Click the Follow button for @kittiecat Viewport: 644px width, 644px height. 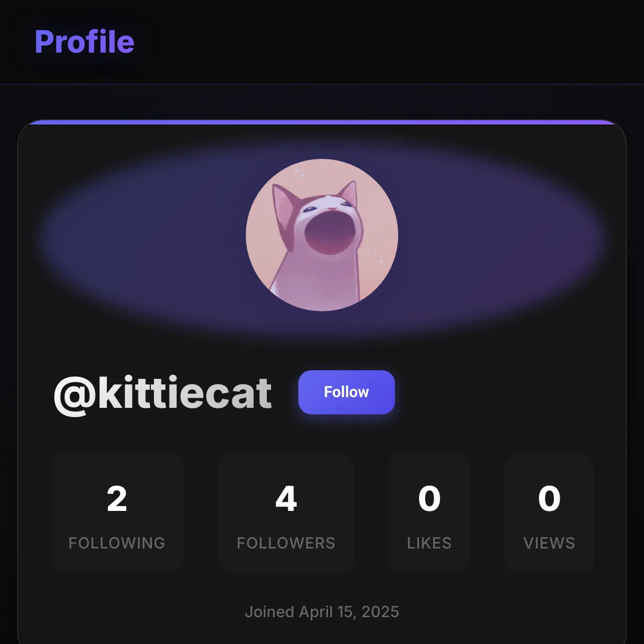(x=346, y=392)
